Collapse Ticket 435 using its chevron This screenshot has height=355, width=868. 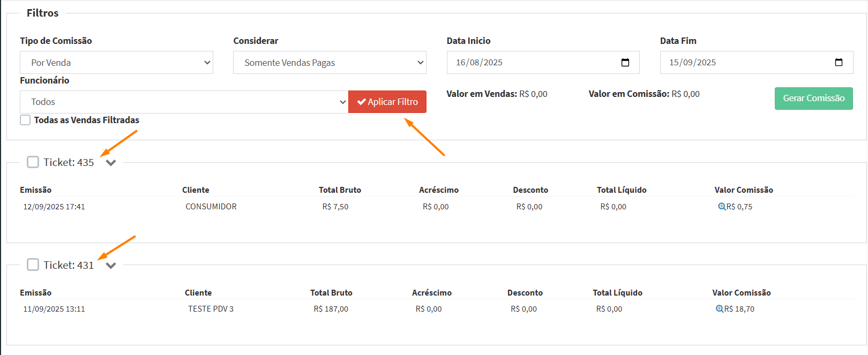(x=111, y=163)
